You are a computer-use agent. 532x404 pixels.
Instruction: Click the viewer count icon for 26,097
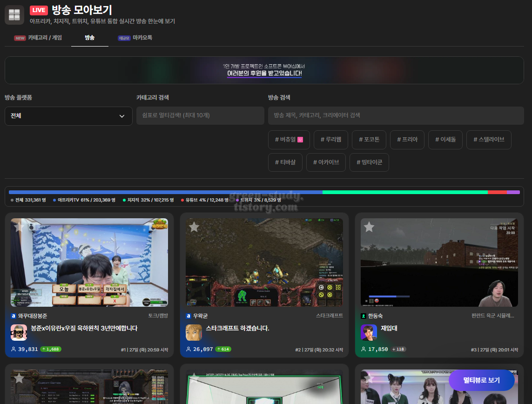pos(189,349)
